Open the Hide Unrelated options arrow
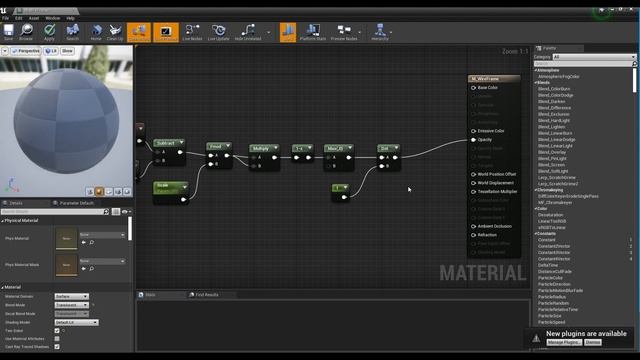 coord(269,32)
